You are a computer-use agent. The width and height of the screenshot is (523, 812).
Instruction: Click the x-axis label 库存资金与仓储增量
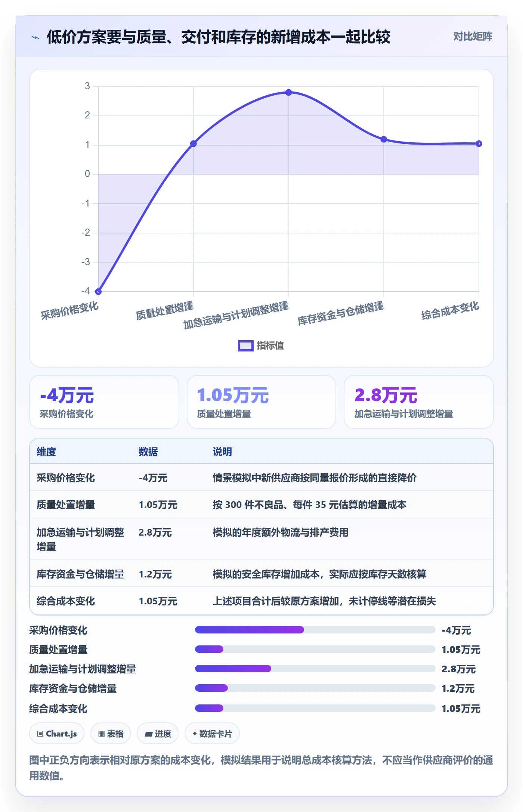click(x=341, y=313)
